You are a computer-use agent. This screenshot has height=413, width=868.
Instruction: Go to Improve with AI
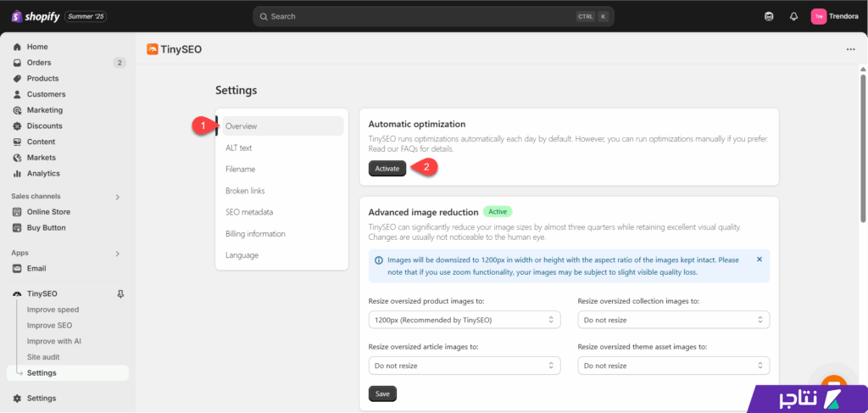pyautogui.click(x=54, y=341)
